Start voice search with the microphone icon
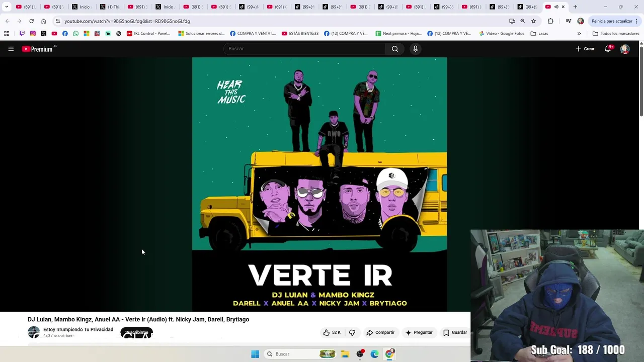The width and height of the screenshot is (644, 362). coord(415,49)
